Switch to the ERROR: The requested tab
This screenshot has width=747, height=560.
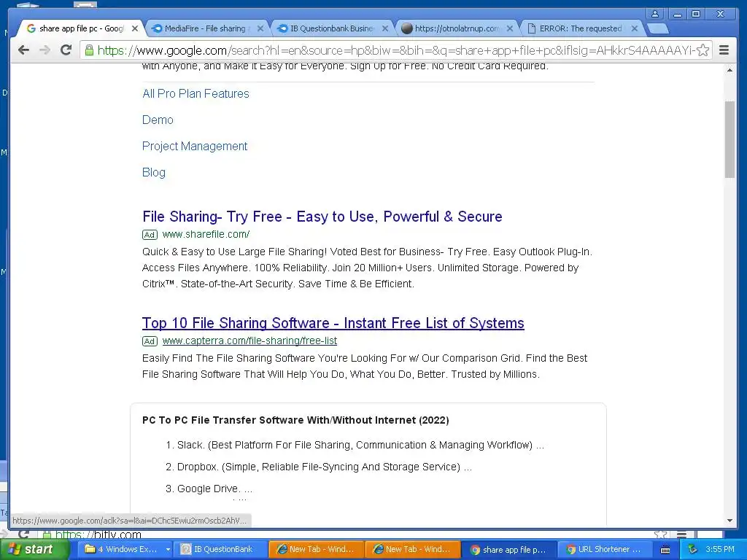click(580, 28)
